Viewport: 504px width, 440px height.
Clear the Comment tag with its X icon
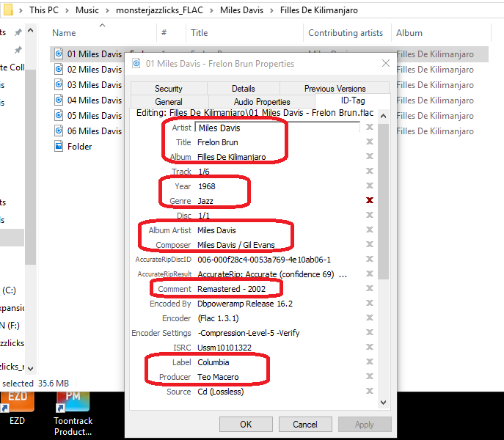point(370,289)
